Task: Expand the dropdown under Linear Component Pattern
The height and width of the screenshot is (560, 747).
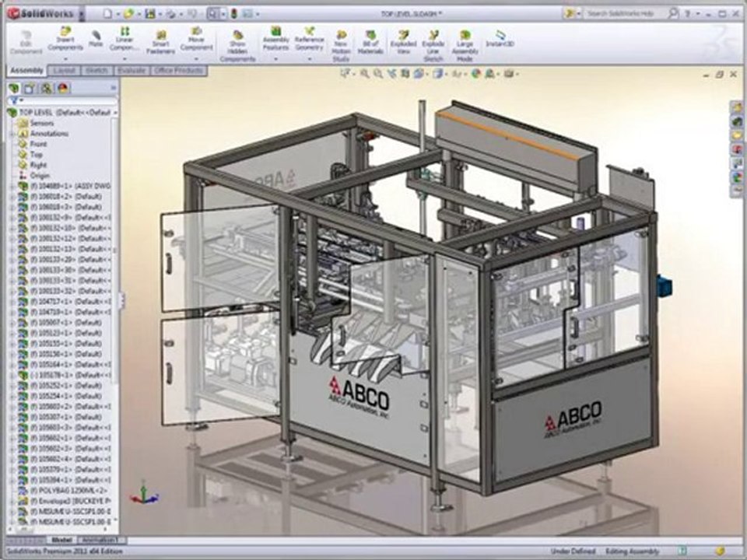Action: click(124, 59)
